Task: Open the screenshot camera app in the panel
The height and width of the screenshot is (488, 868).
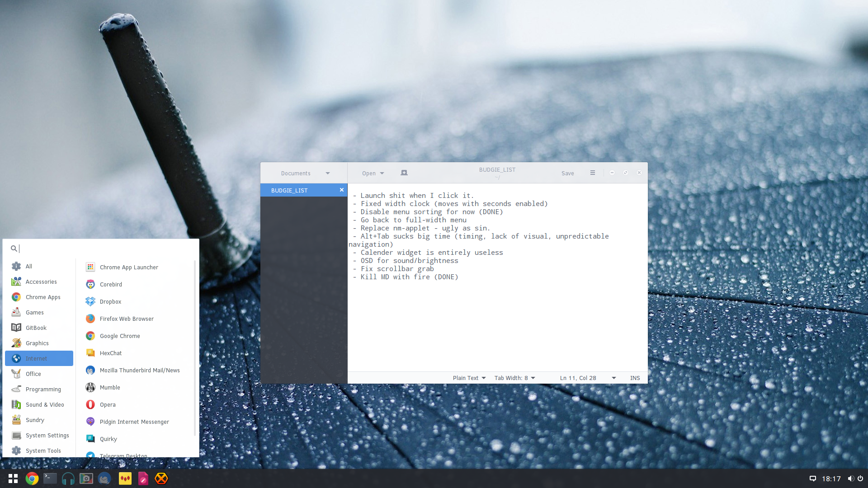Action: 86,479
